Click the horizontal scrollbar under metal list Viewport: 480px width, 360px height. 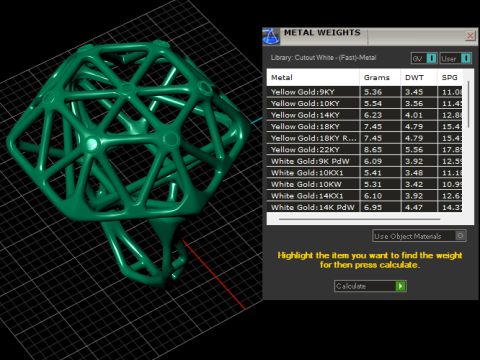click(359, 219)
